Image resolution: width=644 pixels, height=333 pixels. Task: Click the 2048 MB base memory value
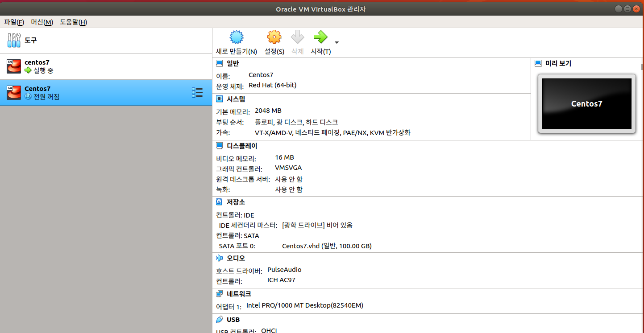pos(268,111)
